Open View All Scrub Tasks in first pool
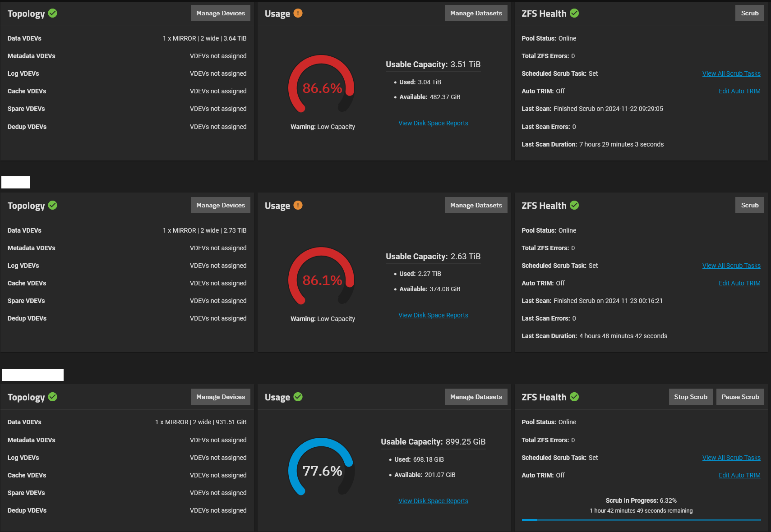The image size is (771, 532). click(x=731, y=73)
